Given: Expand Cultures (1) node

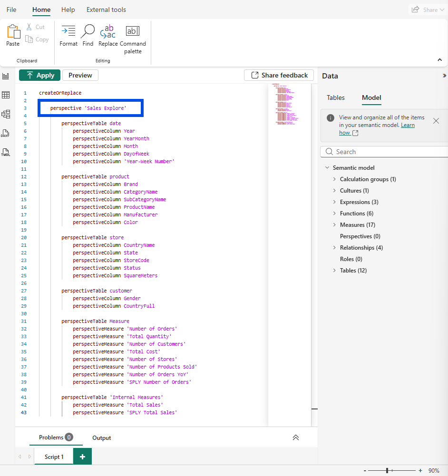Looking at the screenshot, I should [334, 190].
